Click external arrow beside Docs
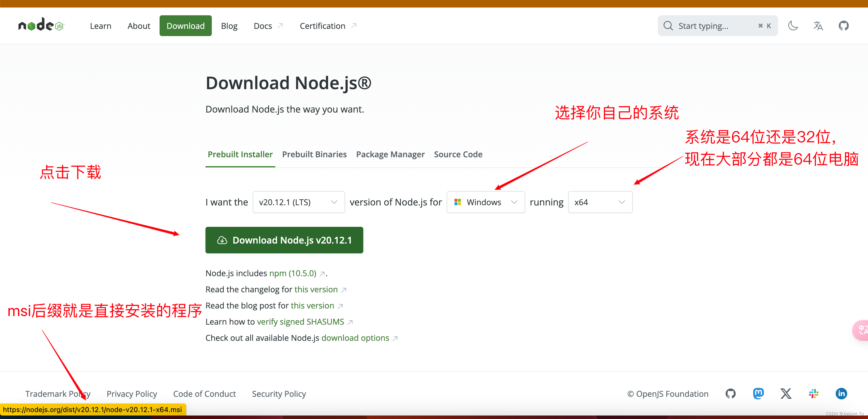The image size is (868, 419). [x=280, y=26]
